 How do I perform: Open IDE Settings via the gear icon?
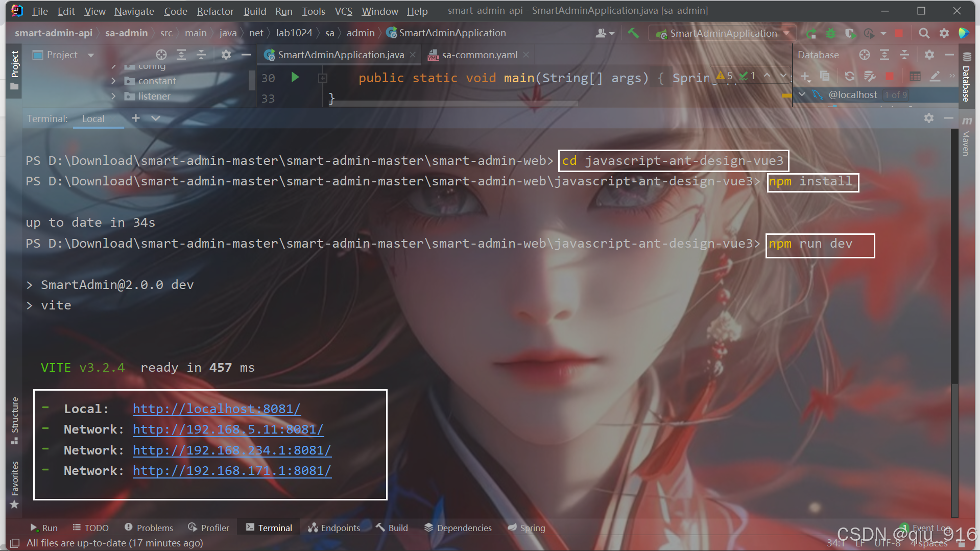tap(944, 33)
